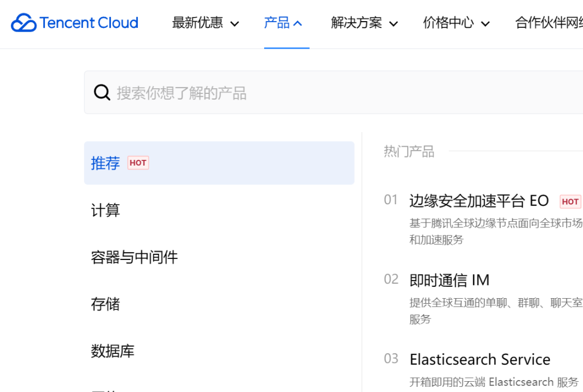Screen dimensions: 583x392
Task: Click the ranking number 01
Action: [391, 200]
